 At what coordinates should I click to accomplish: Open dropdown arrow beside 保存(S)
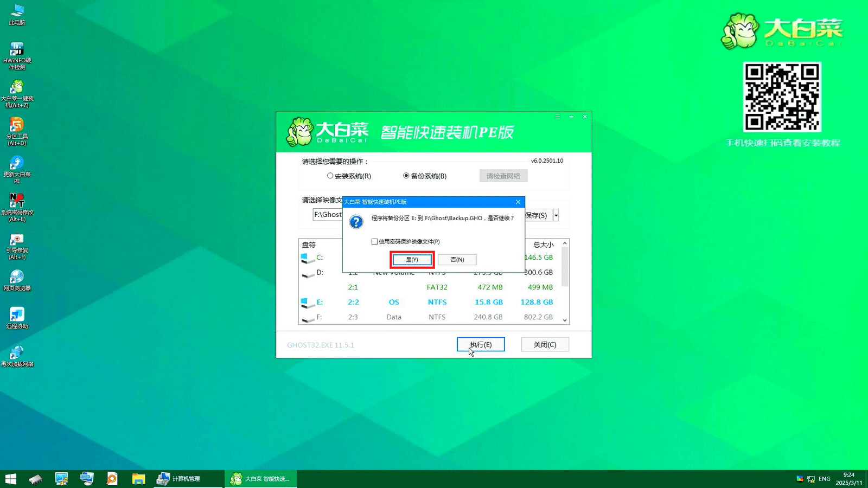pos(556,215)
